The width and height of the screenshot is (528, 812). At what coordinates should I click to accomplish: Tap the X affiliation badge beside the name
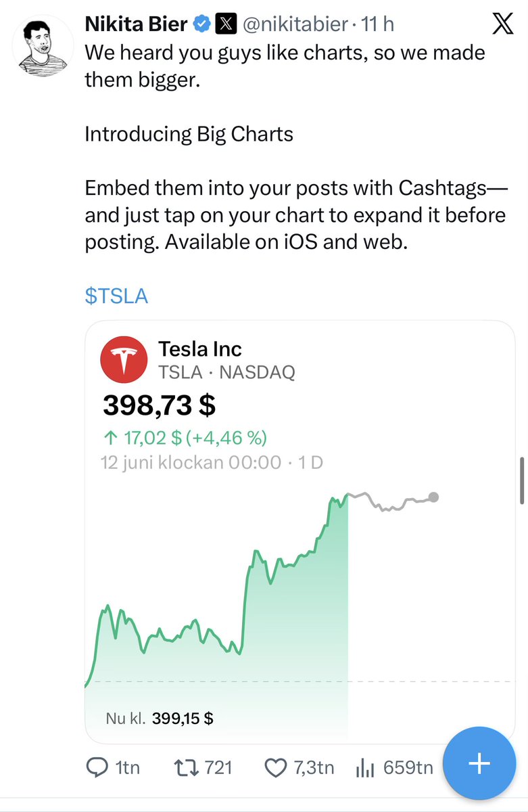click(224, 26)
